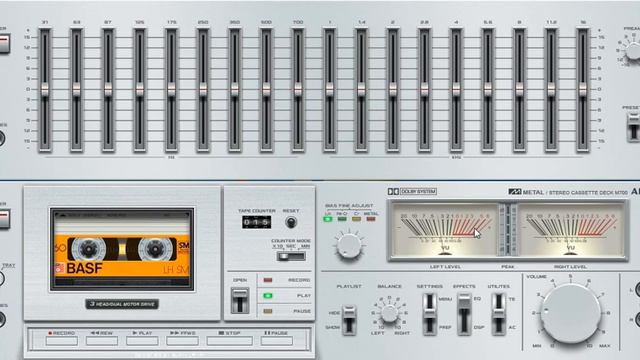This screenshot has width=640, height=360.
Task: Click the 11.2 kHz equalizer slider handle
Action: coord(551,89)
